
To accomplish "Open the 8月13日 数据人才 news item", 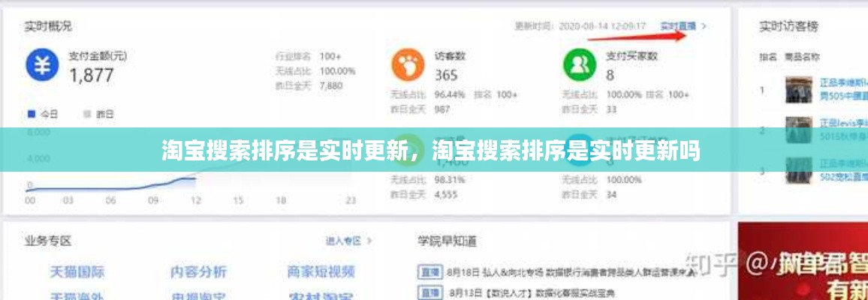I will 531,292.
